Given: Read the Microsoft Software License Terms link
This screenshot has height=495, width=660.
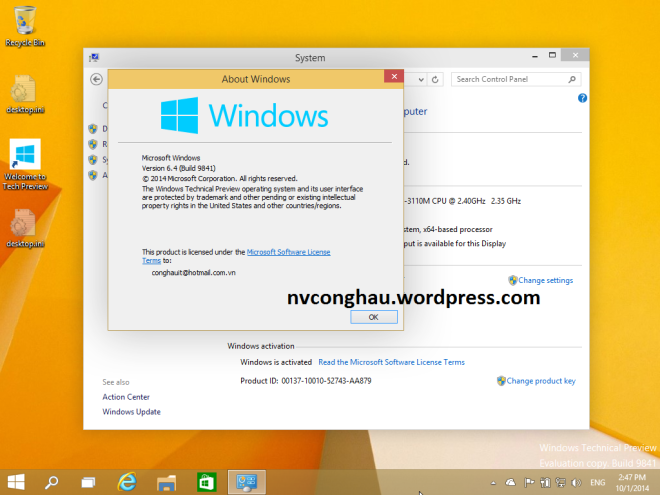Looking at the screenshot, I should pos(391,362).
